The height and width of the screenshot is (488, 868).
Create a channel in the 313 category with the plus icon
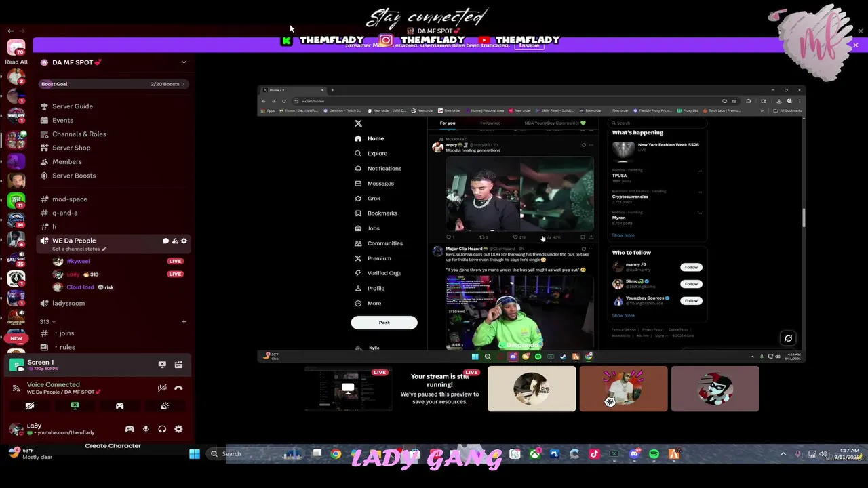coord(184,321)
